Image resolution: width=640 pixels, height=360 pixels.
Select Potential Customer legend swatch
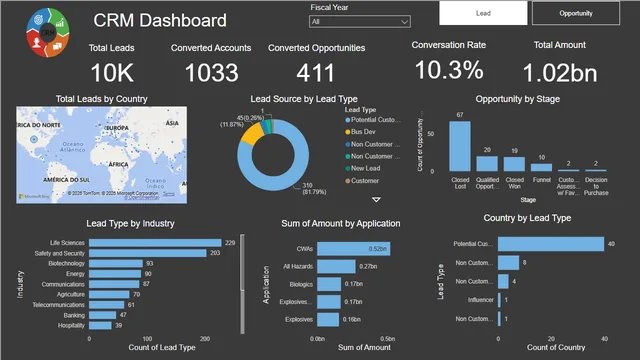point(348,120)
